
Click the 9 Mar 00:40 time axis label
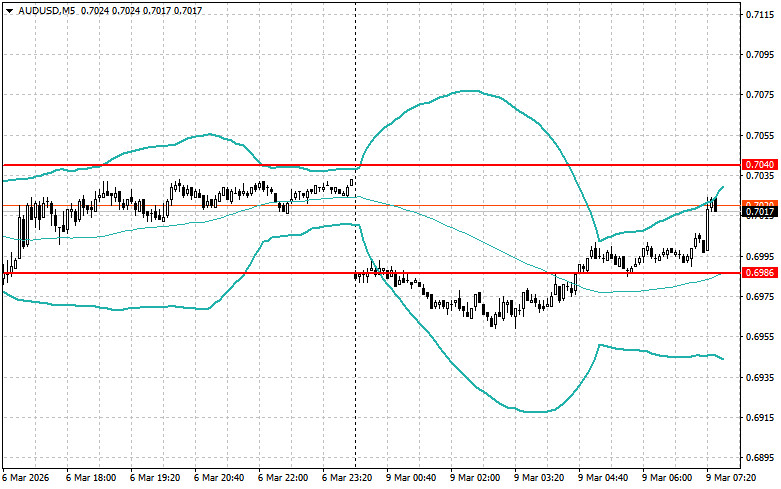pos(411,478)
